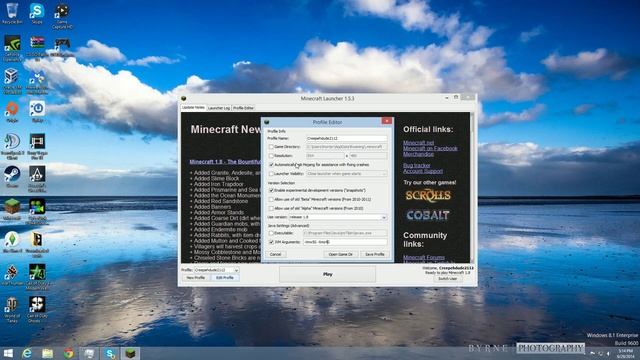The image size is (640, 360).
Task: Open the orange Origin desktop shortcut
Action: tap(12, 111)
